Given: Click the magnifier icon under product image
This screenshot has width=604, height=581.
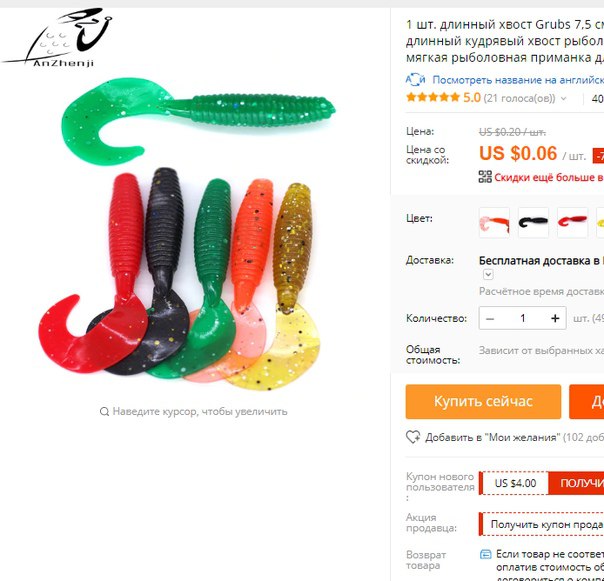Looking at the screenshot, I should (104, 411).
